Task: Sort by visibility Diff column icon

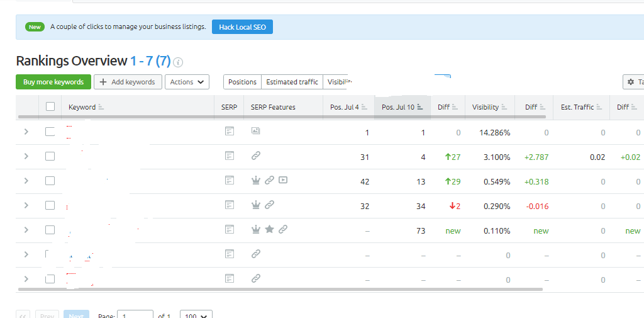Action: click(x=542, y=108)
